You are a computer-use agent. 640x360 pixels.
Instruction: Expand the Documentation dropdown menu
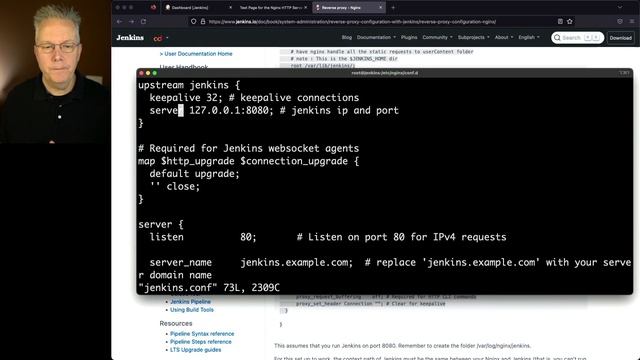[x=376, y=37]
